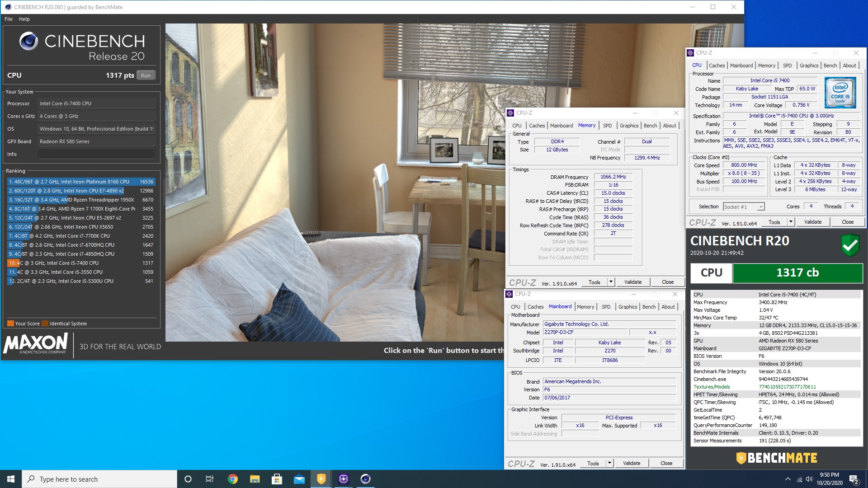The image size is (868, 488).
Task: Click Validate in CPU-Z Mainboard window
Action: pos(632,463)
